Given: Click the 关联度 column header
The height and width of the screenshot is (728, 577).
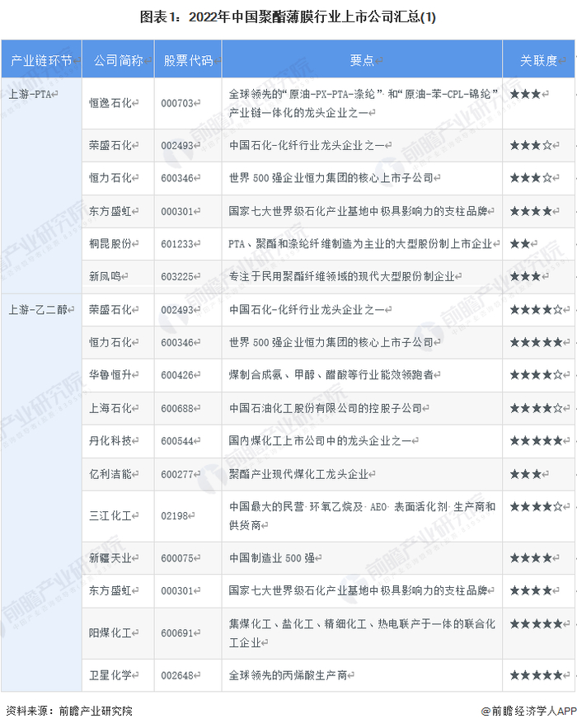Looking at the screenshot, I should [x=538, y=60].
